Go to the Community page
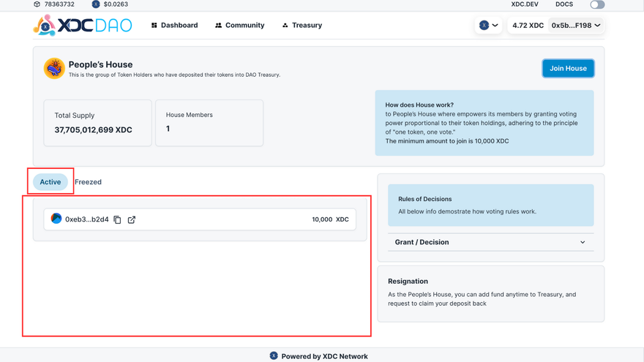This screenshot has height=362, width=644. tap(239, 26)
